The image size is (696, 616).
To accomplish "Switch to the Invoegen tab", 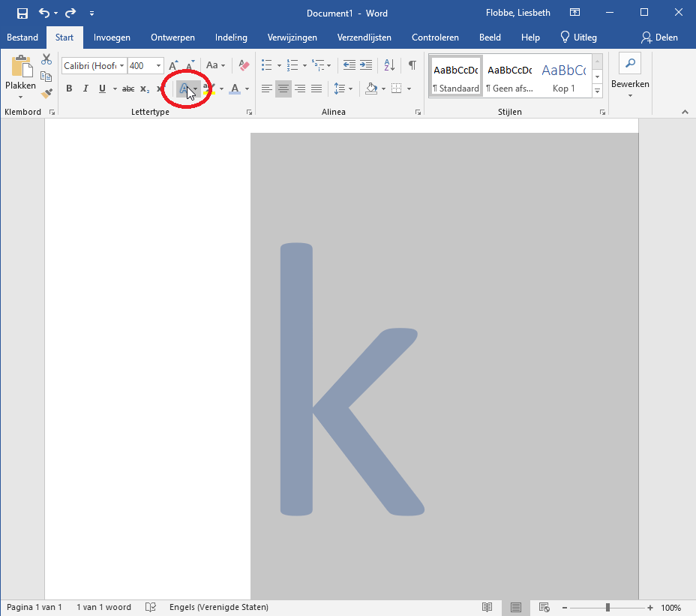I will click(x=112, y=38).
